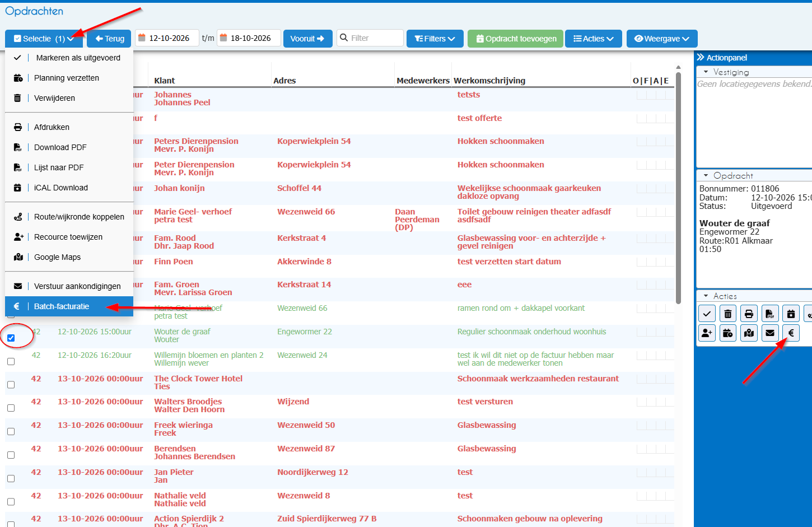The width and height of the screenshot is (812, 527).
Task: Click the Opdracht toevoegen button
Action: pos(515,39)
